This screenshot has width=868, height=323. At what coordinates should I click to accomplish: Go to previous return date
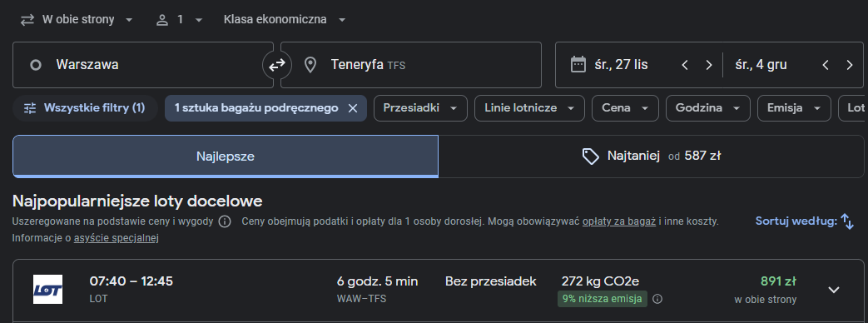pos(826,65)
